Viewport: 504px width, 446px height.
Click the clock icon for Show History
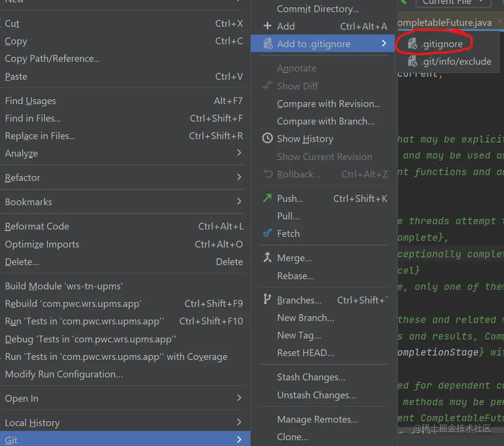267,138
